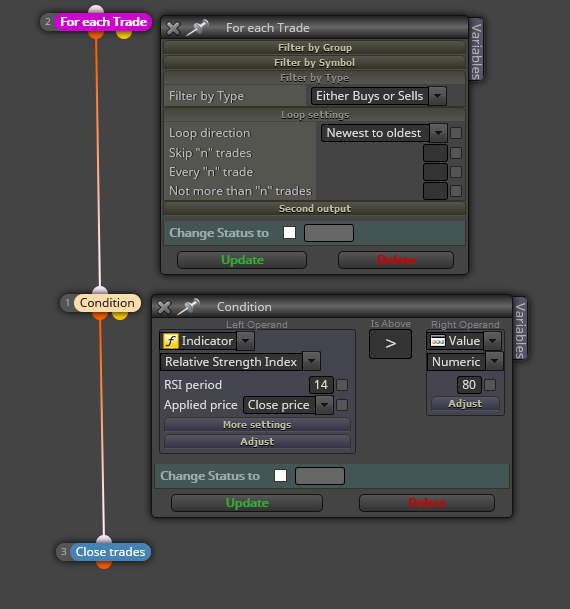Toggle Skip "n" trades checkbox

click(x=456, y=153)
